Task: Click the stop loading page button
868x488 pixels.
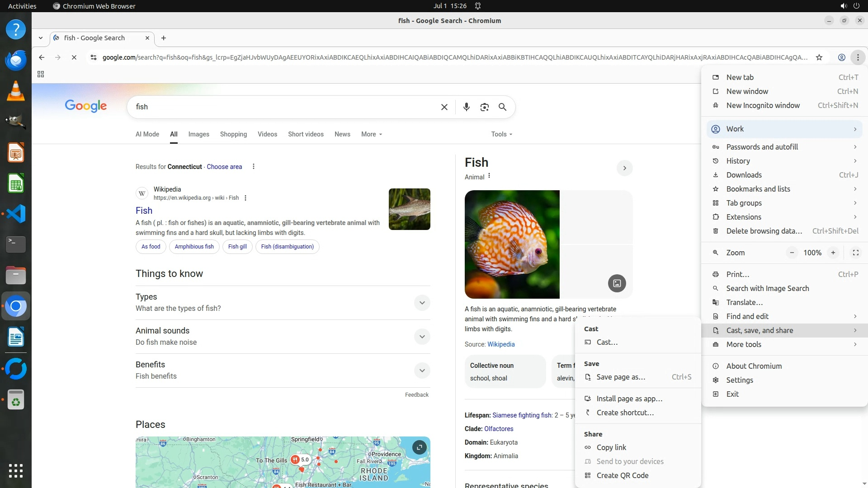Action: [x=74, y=57]
